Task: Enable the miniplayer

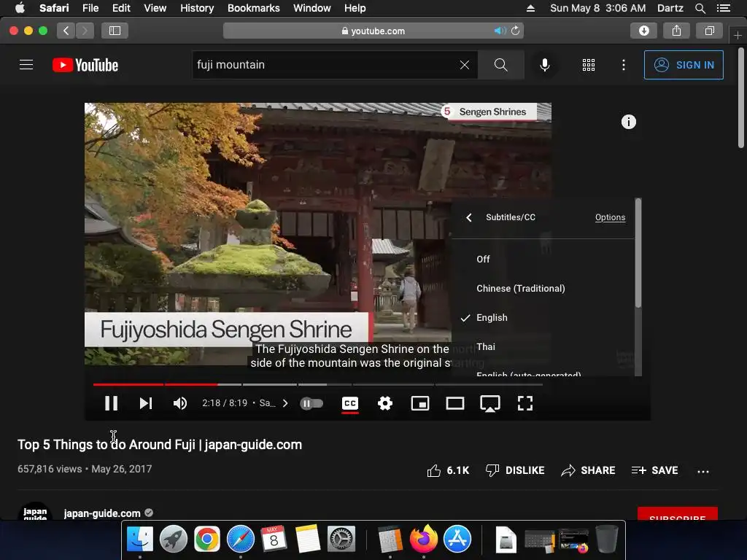Action: click(x=420, y=403)
